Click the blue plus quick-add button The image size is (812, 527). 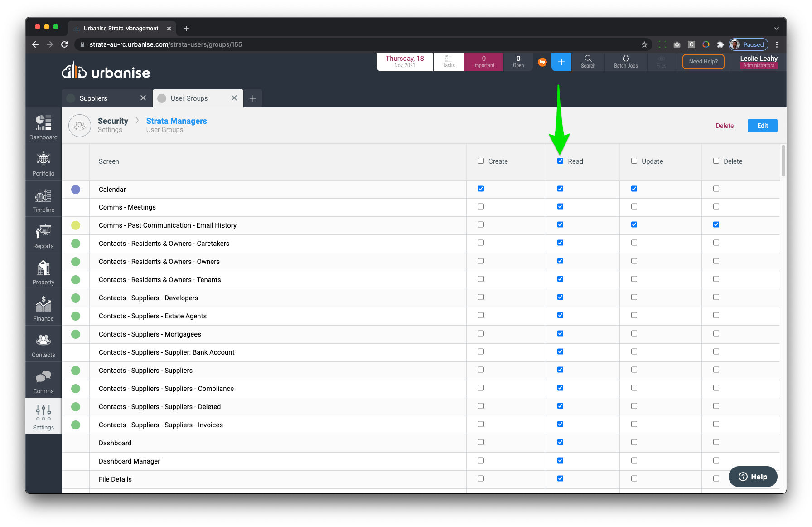click(561, 62)
